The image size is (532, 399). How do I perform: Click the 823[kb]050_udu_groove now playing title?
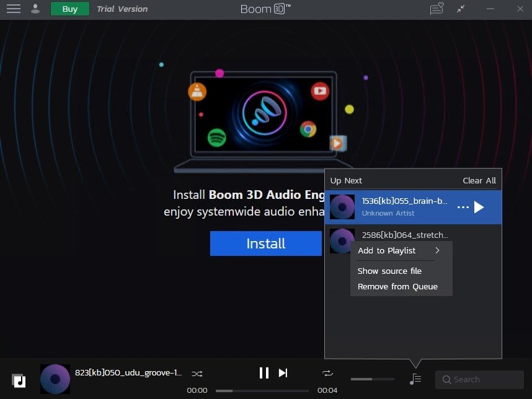[128, 372]
